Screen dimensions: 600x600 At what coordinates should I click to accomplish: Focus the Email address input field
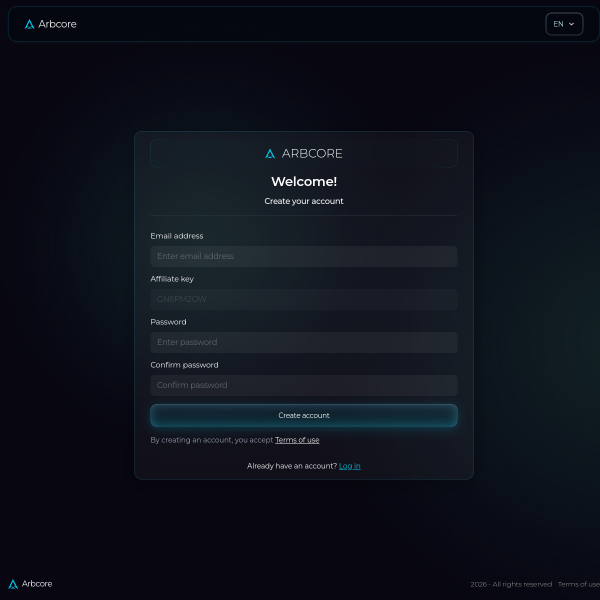pos(304,256)
